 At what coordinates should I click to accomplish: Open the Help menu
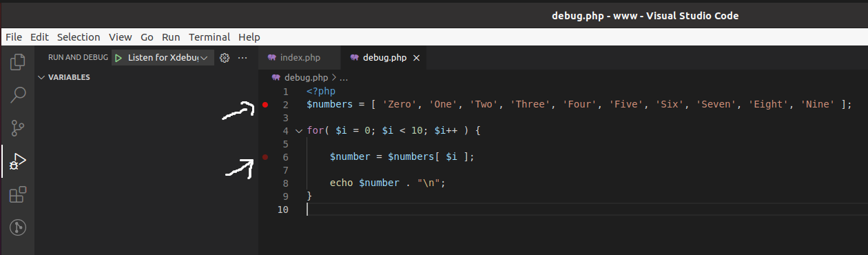point(249,37)
